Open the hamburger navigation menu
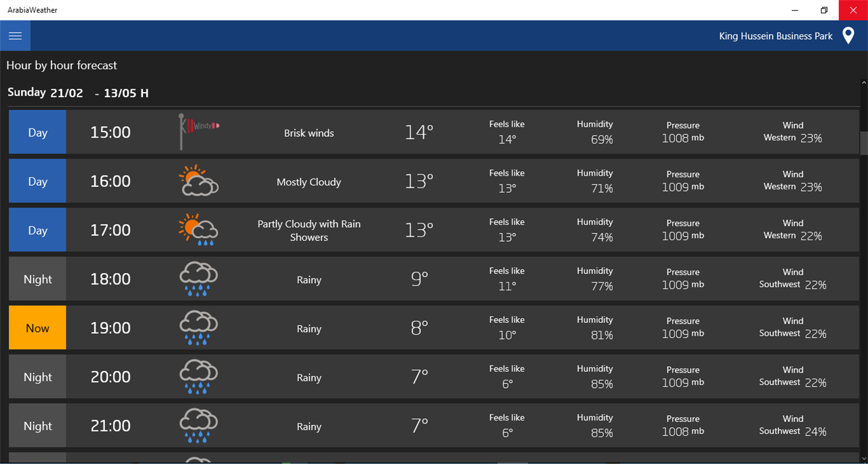This screenshot has width=868, height=464. (x=15, y=36)
